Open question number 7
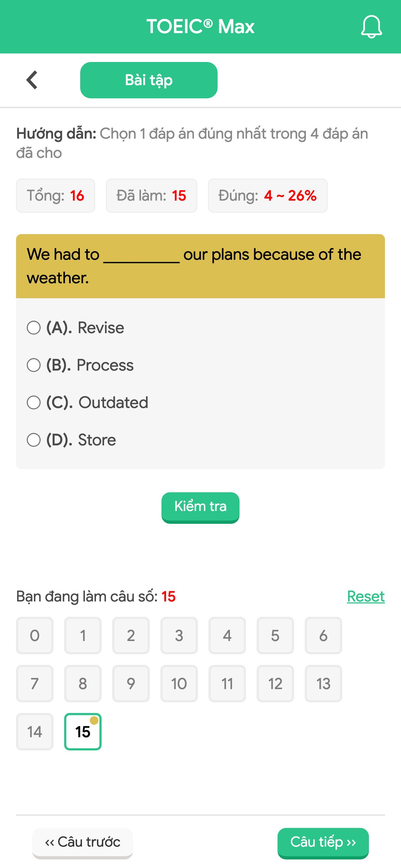This screenshot has height=868, width=401. pos(35,683)
